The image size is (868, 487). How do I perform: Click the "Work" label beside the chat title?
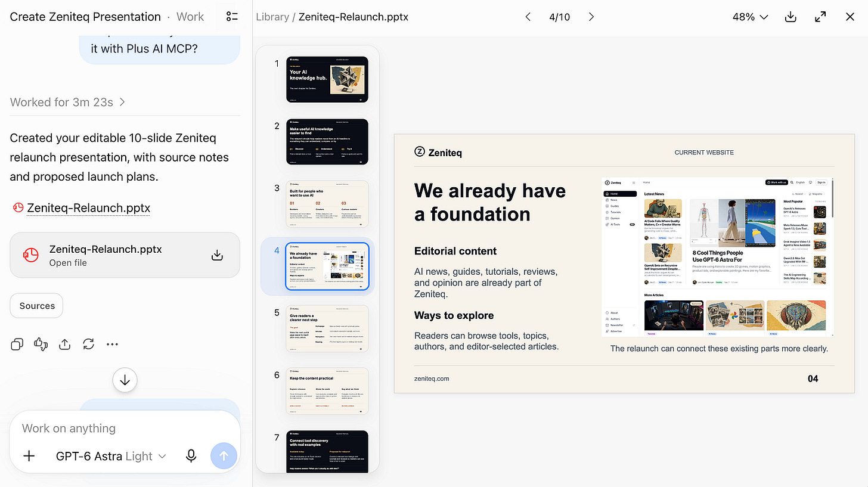click(x=190, y=17)
